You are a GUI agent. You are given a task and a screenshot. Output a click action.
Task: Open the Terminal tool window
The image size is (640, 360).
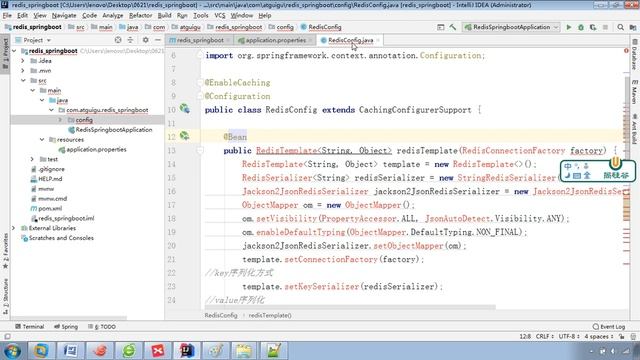tap(29, 327)
